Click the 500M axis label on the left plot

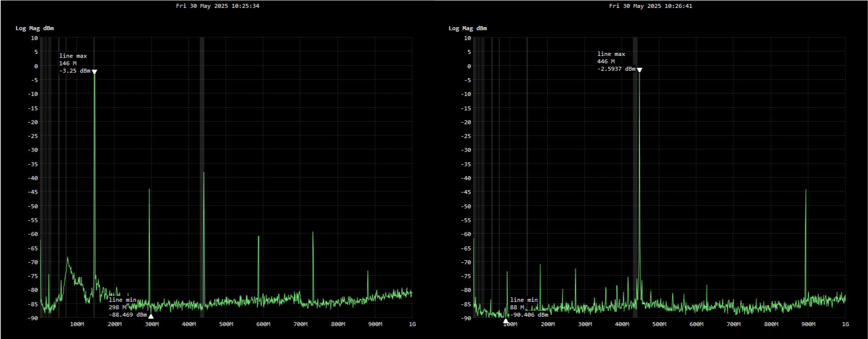click(x=226, y=325)
